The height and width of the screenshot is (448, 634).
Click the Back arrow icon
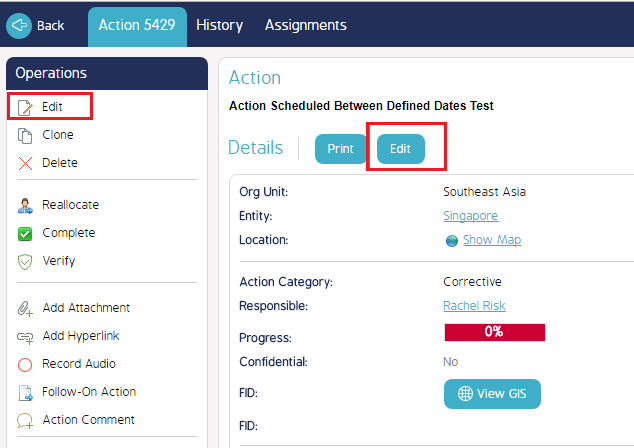pos(19,25)
